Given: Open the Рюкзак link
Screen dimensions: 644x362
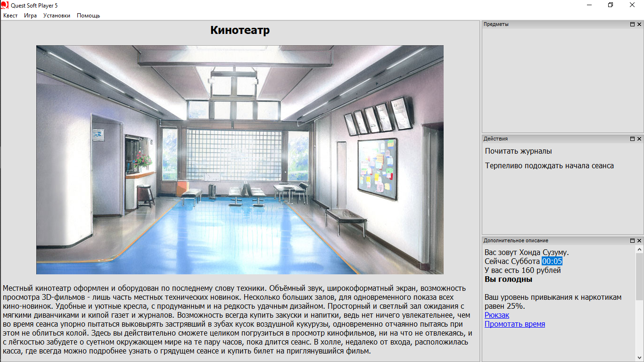Looking at the screenshot, I should tap(497, 315).
